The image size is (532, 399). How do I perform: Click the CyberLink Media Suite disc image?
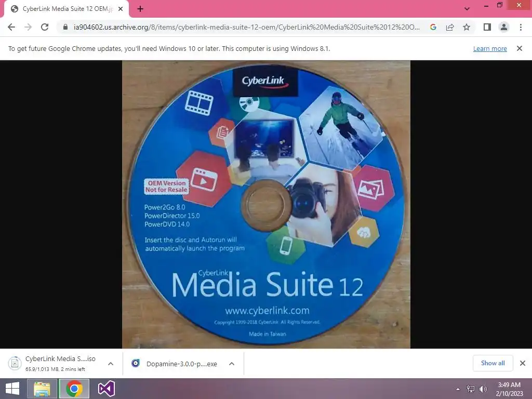266,204
